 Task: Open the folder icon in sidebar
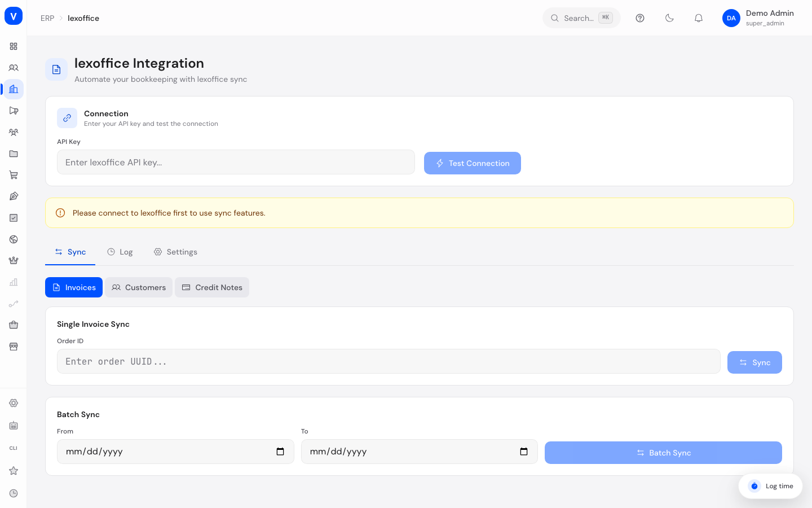14,154
